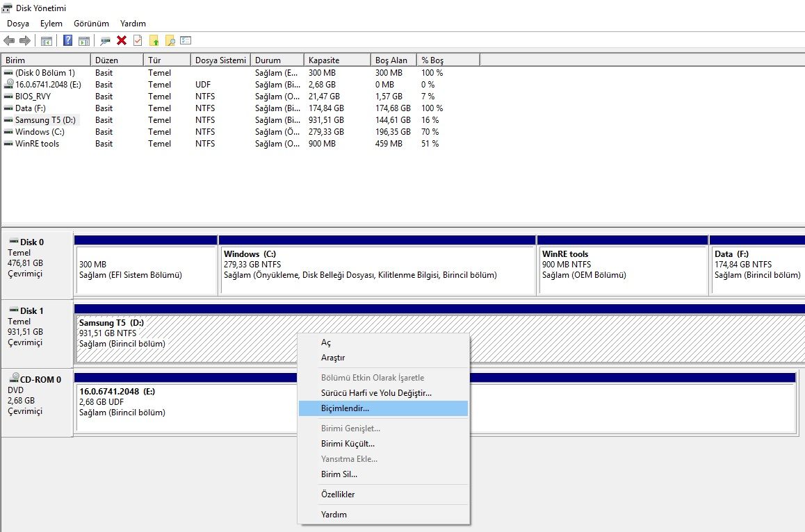Click the Connect drive toolbar icon
Image resolution: width=805 pixels, height=532 pixels.
(x=106, y=40)
